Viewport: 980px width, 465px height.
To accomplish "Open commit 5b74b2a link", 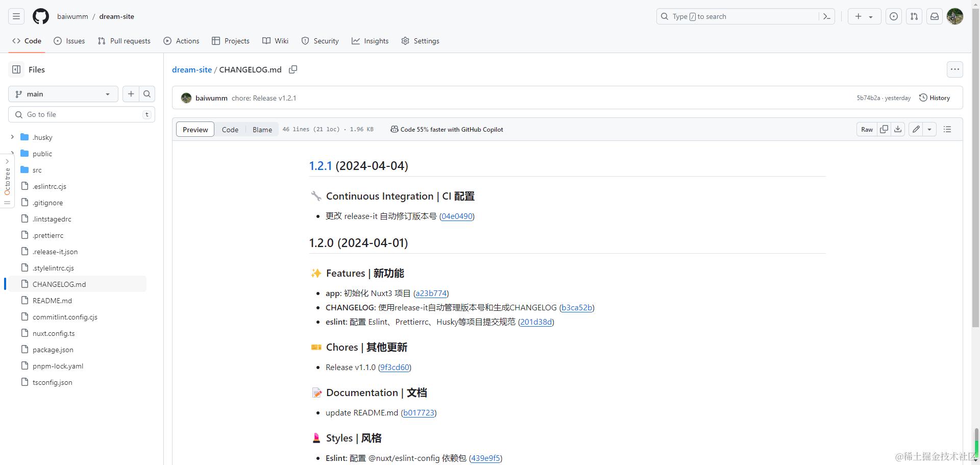I will point(868,98).
